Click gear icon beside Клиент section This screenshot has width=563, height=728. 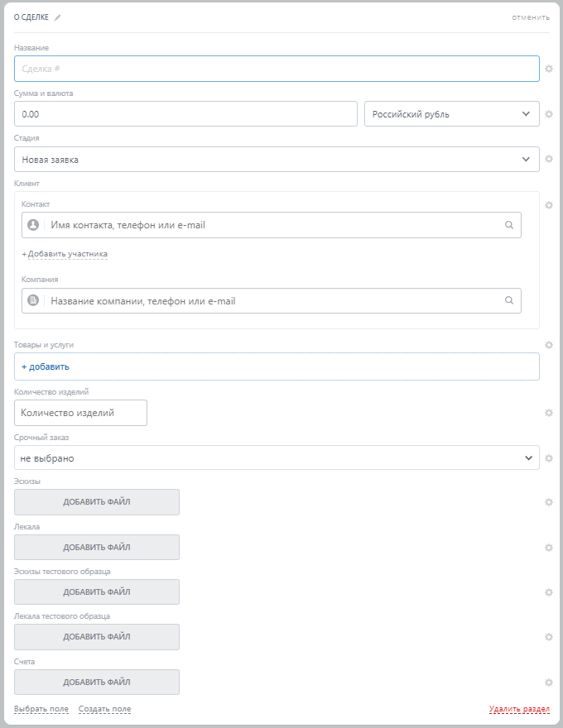(548, 205)
